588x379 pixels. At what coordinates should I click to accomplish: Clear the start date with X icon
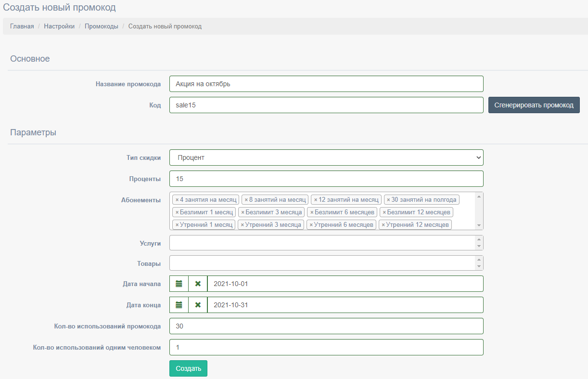198,284
